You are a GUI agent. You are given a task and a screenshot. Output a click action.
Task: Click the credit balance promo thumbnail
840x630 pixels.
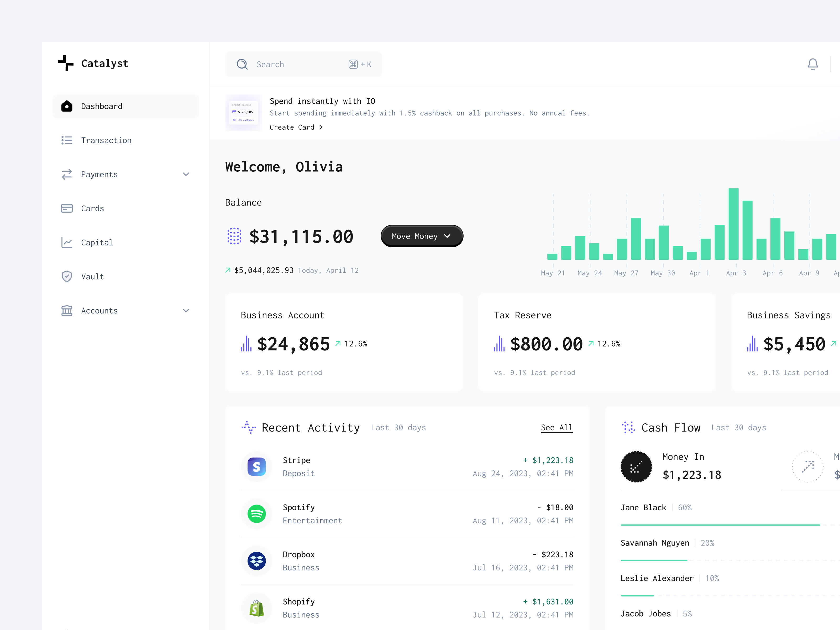(x=243, y=113)
